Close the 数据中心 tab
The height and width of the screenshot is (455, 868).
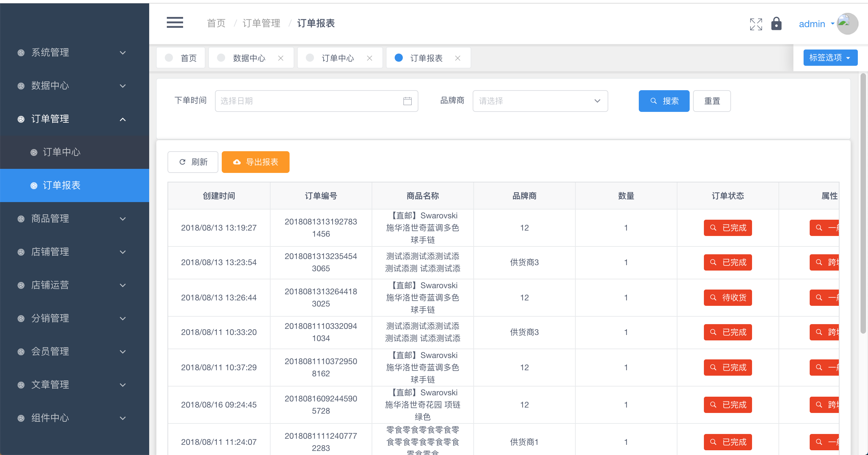281,58
